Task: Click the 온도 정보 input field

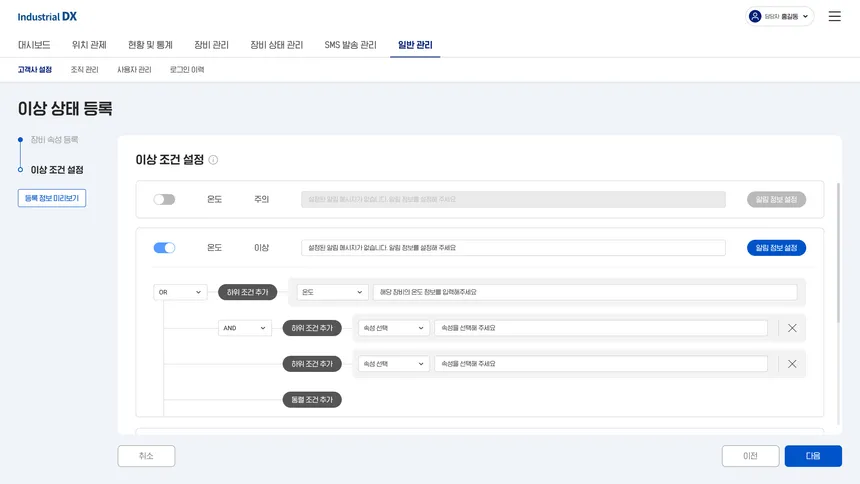Action: click(585, 292)
